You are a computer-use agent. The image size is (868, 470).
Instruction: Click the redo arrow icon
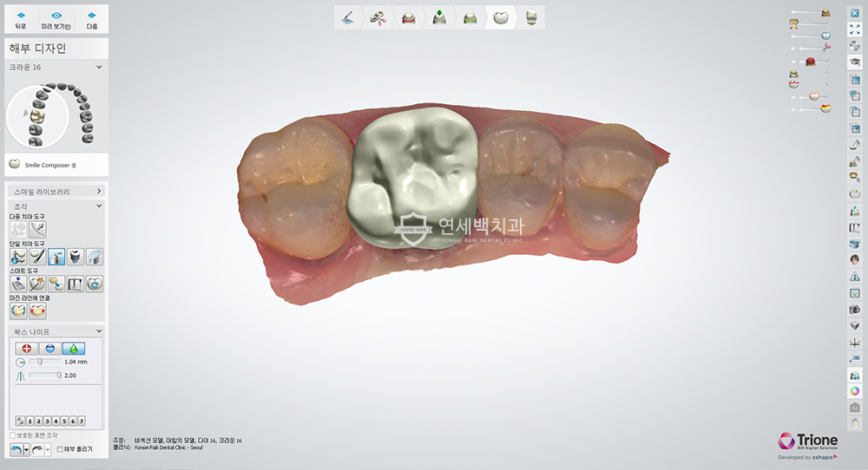37,449
